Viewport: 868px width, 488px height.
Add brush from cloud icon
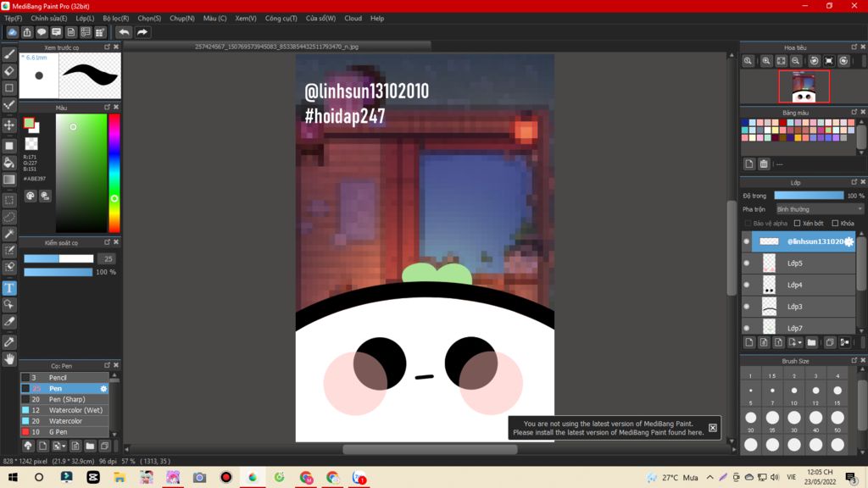click(28, 446)
